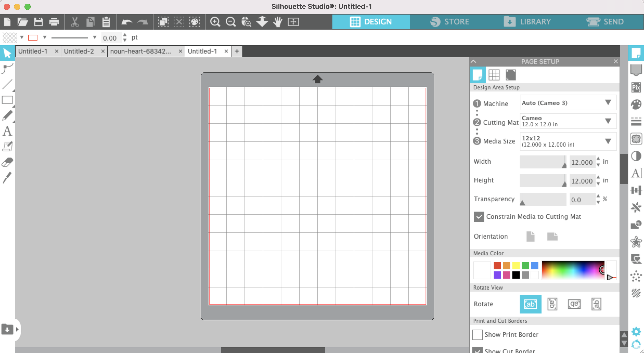This screenshot has width=644, height=353.
Task: Pick the Rectangle drawing tool
Action: 7,100
